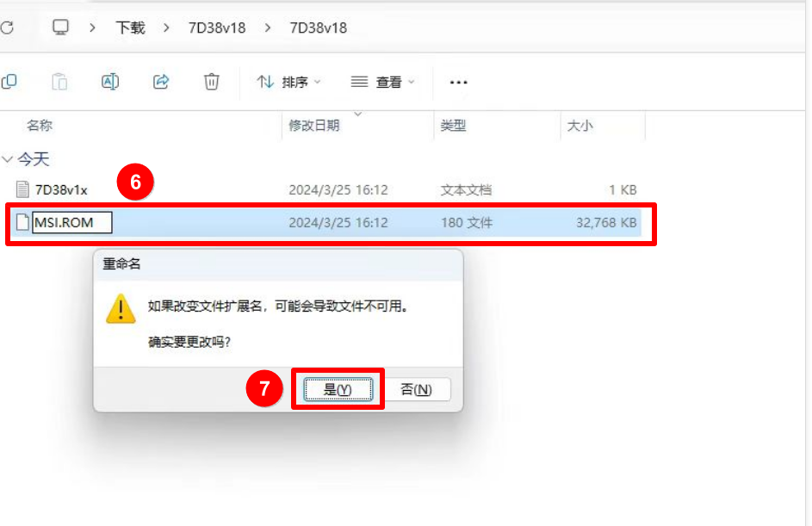Open the three-dot more options menu
The image size is (812, 526).
pos(458,83)
